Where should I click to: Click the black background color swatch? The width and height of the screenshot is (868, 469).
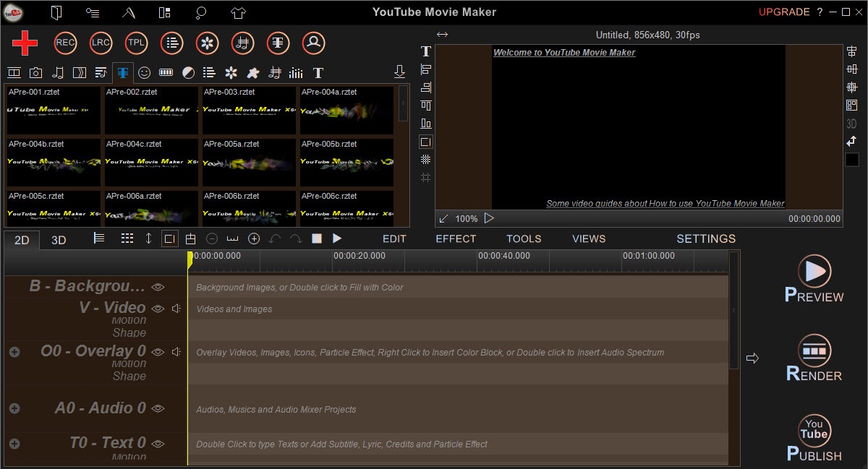coord(851,160)
